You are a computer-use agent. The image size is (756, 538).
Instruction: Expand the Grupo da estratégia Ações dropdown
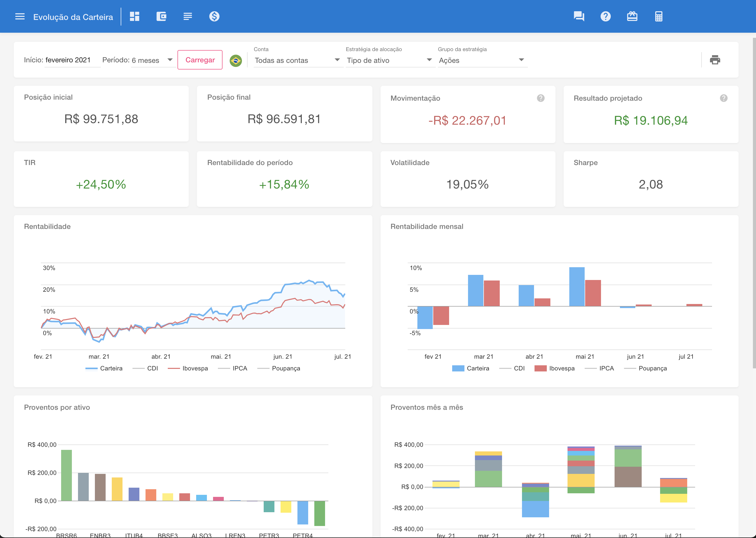point(482,60)
